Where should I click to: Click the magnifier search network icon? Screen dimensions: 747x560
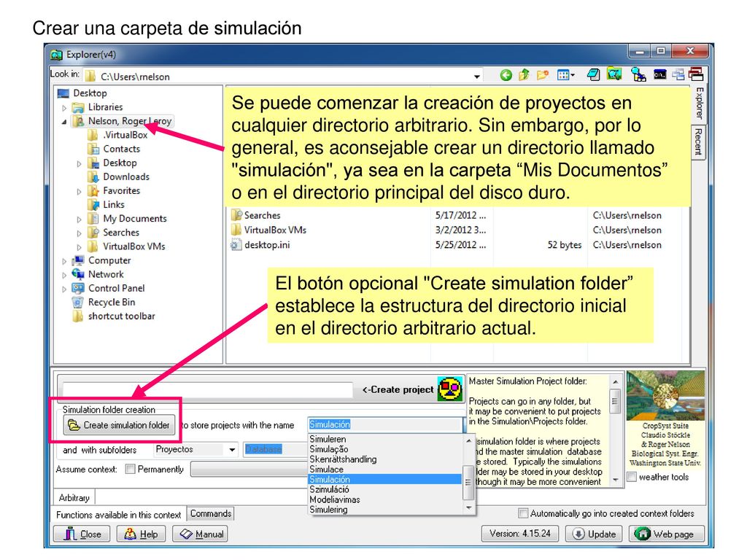click(638, 74)
